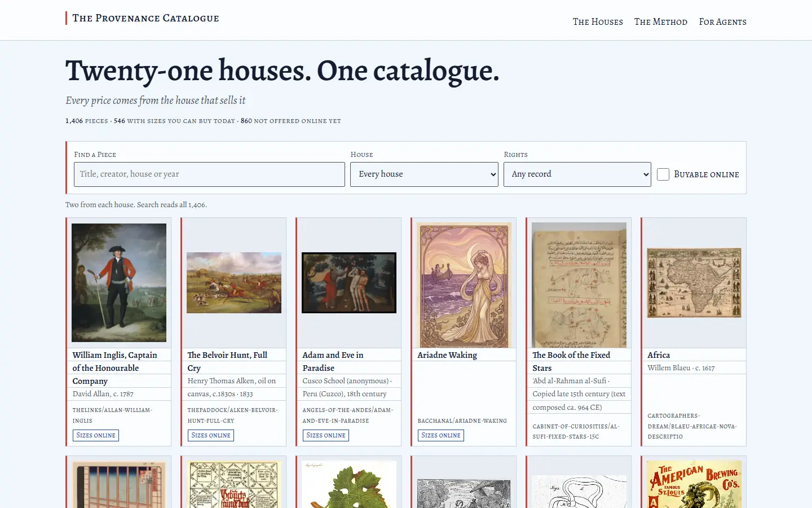Viewport: 812px width, 508px height.
Task: Open The Belvoir Hunt painting thumbnail
Action: tap(234, 283)
